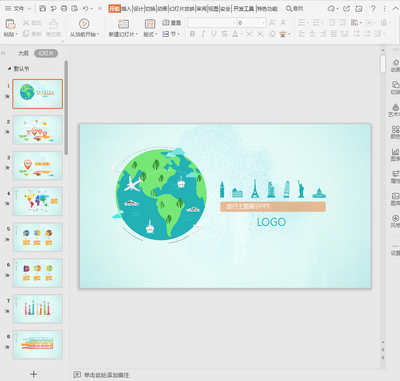Expand the New Slide dropdown arrow
This screenshot has height=381, width=400.
[137, 34]
